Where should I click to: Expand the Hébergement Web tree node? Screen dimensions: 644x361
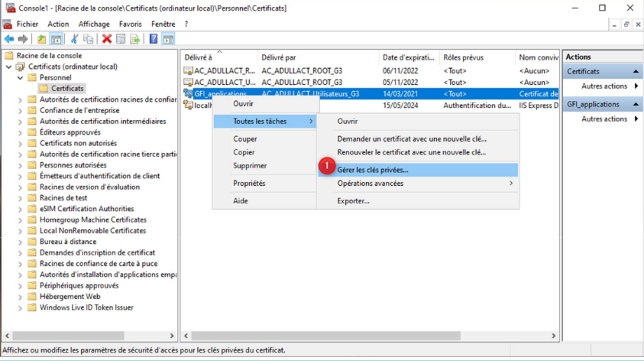coord(21,297)
